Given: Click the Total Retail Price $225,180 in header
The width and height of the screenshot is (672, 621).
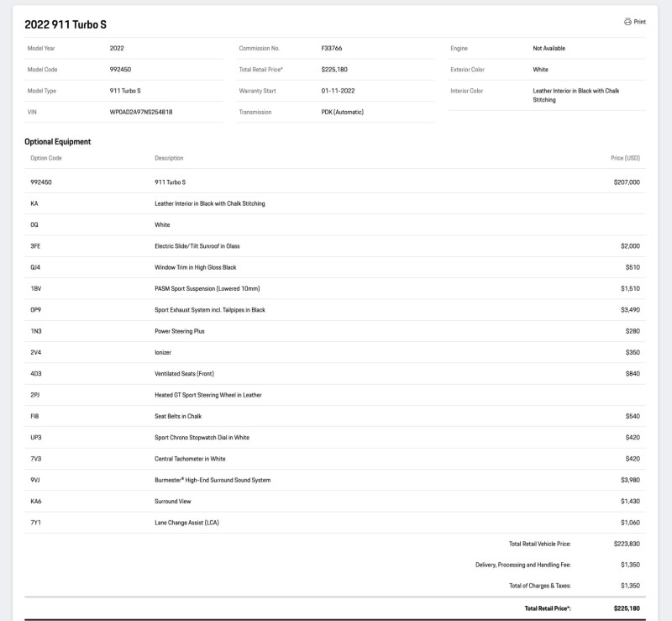Looking at the screenshot, I should 334,70.
